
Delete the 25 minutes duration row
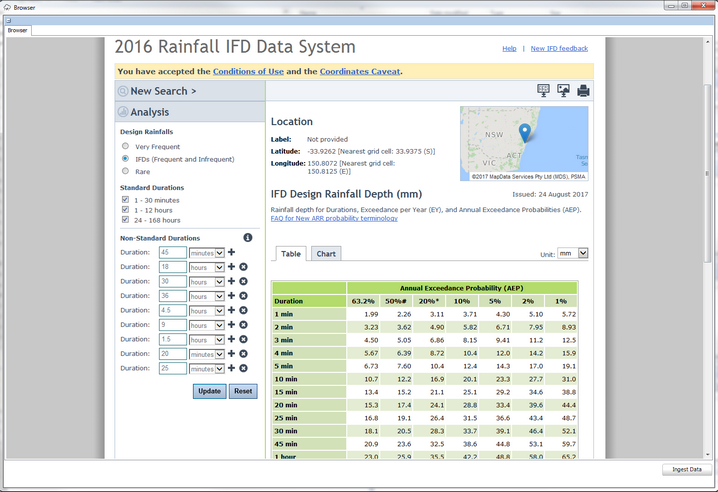click(243, 369)
